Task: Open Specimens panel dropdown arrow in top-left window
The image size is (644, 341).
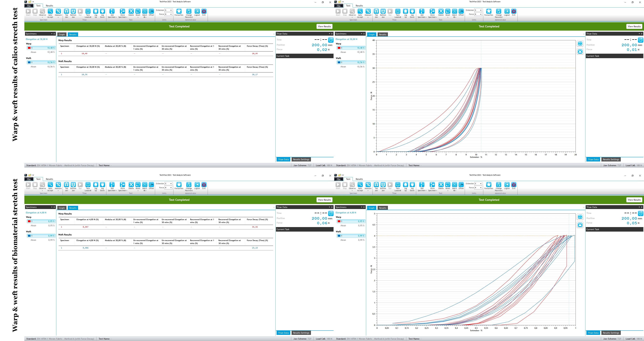Action: [x=52, y=34]
